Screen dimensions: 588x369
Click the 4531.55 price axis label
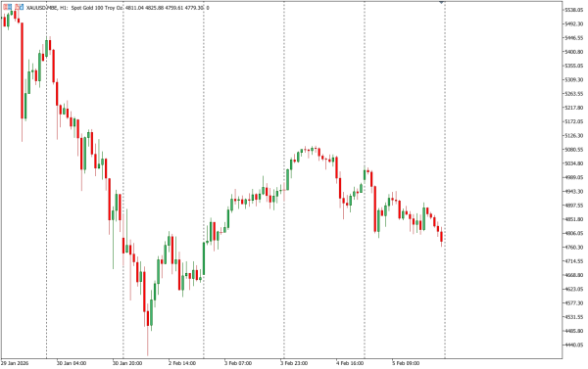pyautogui.click(x=574, y=317)
